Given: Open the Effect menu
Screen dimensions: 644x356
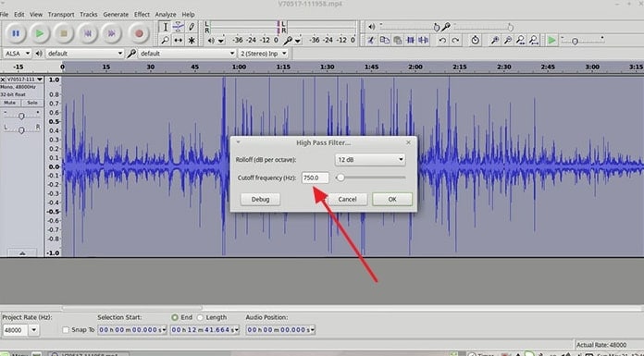Looking at the screenshot, I should click(x=142, y=15).
